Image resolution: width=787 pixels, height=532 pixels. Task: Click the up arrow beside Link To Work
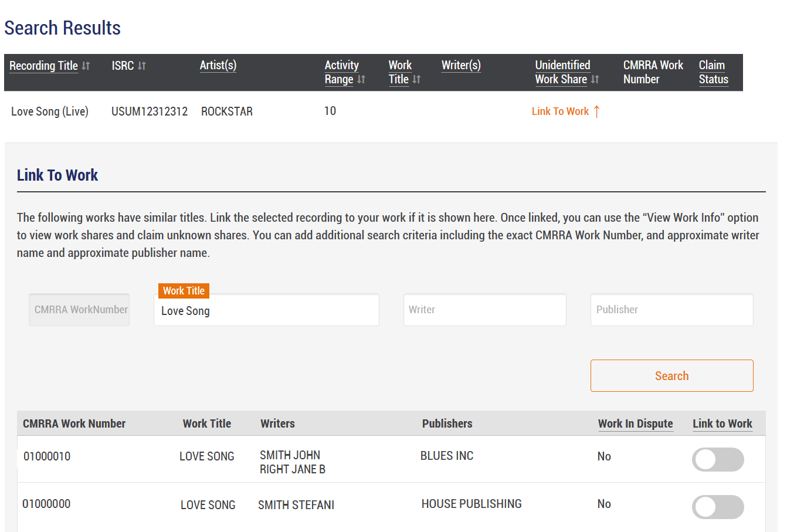coord(596,111)
